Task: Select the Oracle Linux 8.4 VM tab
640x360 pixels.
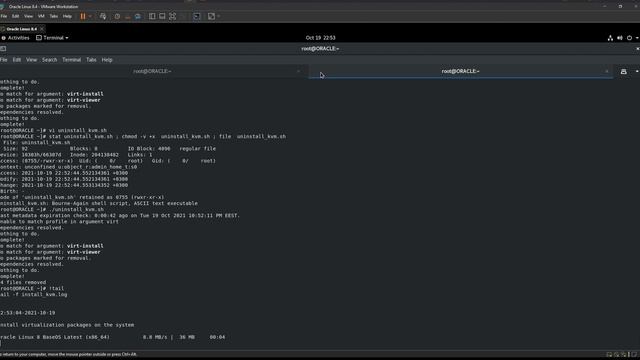Action: click(22, 29)
